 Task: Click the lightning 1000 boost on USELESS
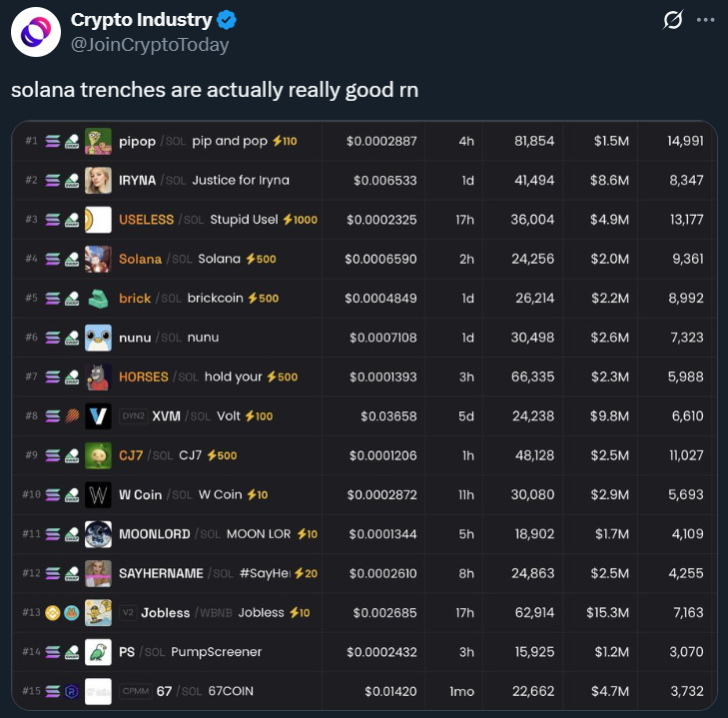301,220
